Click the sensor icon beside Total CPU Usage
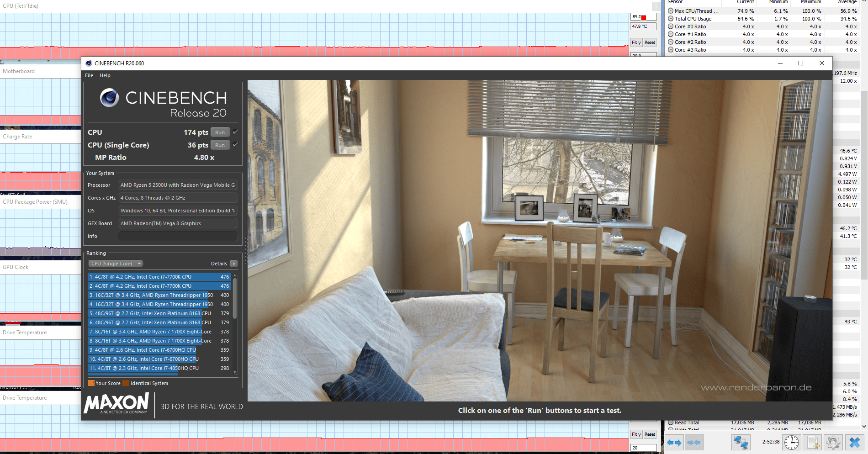This screenshot has width=868, height=454. coord(671,19)
